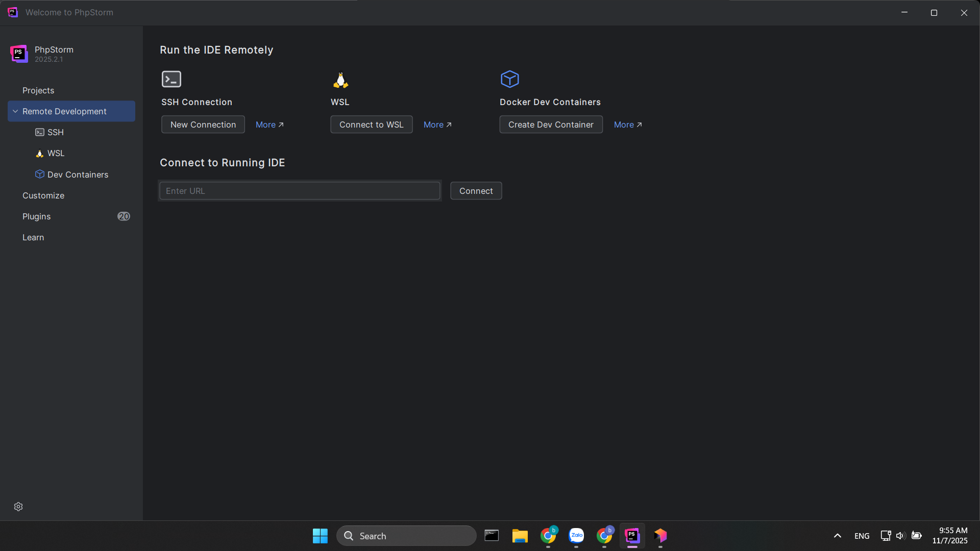980x551 pixels.
Task: Show hidden system tray icons
Action: point(837,536)
